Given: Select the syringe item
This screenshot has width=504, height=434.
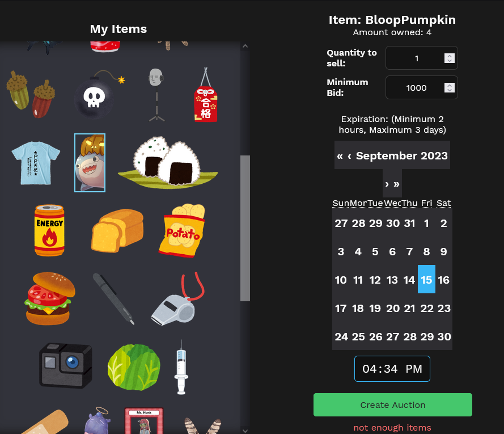Looking at the screenshot, I should (x=181, y=366).
